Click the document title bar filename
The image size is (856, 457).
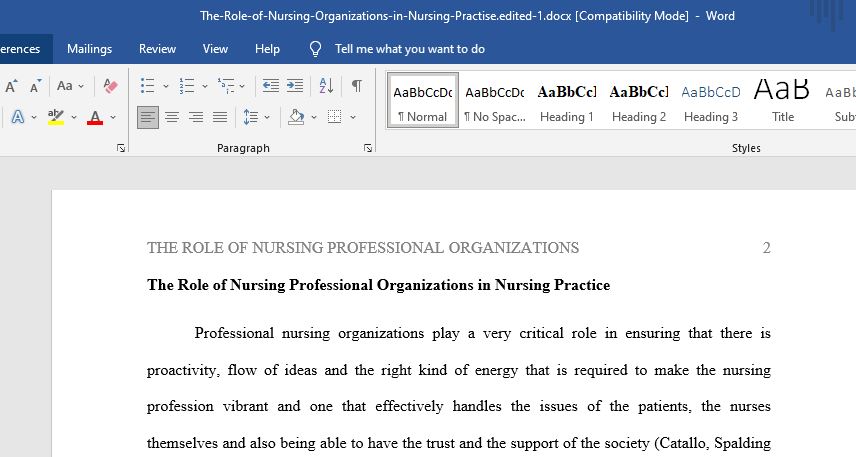click(385, 16)
